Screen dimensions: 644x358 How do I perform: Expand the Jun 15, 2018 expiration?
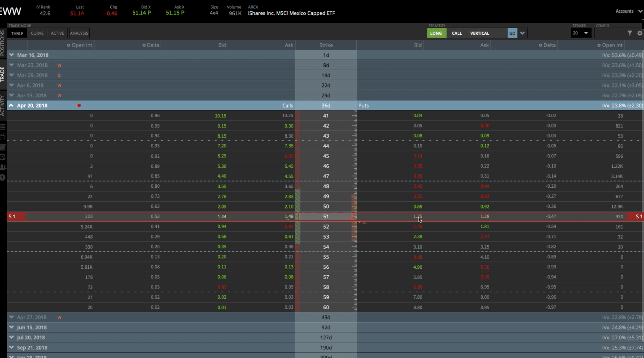click(11, 327)
